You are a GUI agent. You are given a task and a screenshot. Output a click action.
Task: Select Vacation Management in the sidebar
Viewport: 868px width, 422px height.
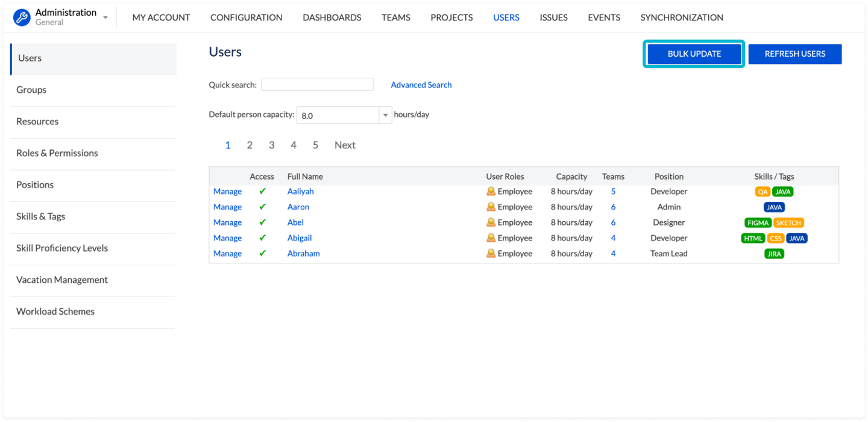coord(62,280)
